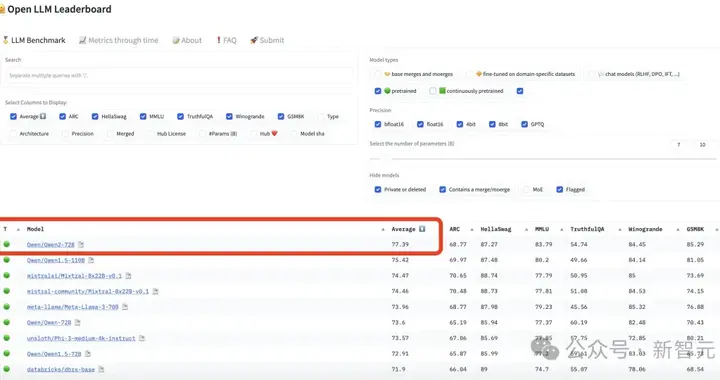Click copy icon beside meta-llama/Meta-Llama-3-70B
This screenshot has height=380, width=720.
click(125, 307)
